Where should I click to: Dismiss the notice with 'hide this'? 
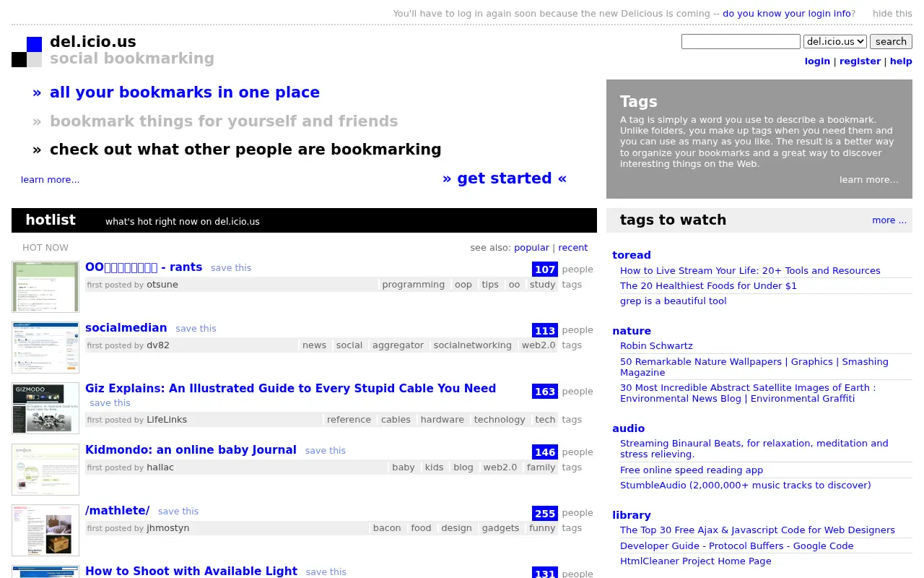892,13
